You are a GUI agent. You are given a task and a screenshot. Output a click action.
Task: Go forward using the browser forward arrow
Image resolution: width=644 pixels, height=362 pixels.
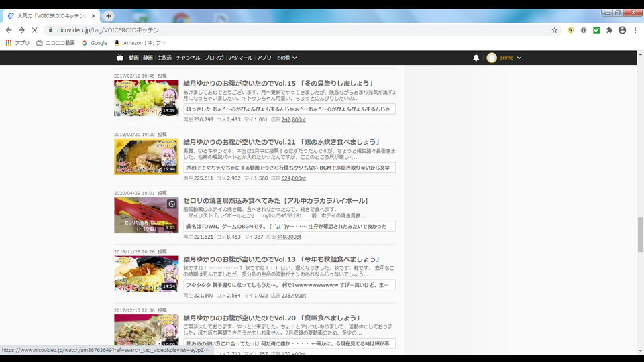click(21, 30)
